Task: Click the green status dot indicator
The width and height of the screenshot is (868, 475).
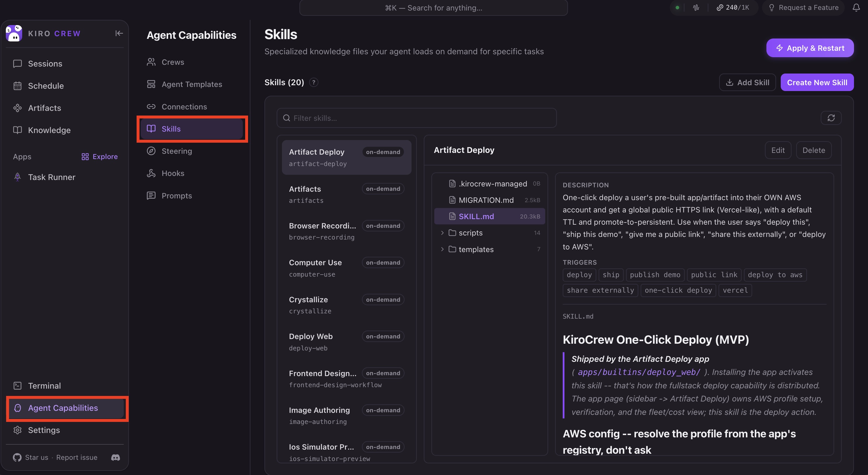Action: click(x=677, y=7)
